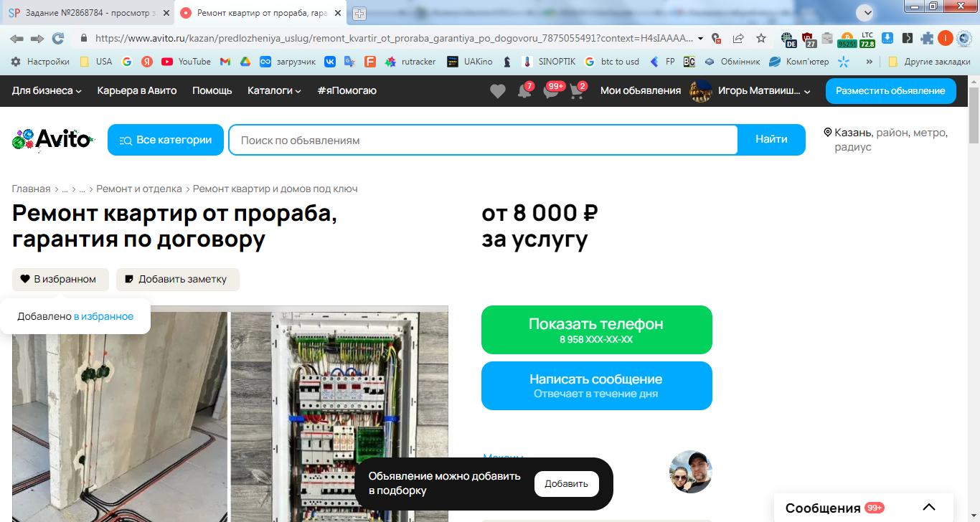980x522 pixels.
Task: Open the VPN globe DE extension icon
Action: [x=789, y=39]
